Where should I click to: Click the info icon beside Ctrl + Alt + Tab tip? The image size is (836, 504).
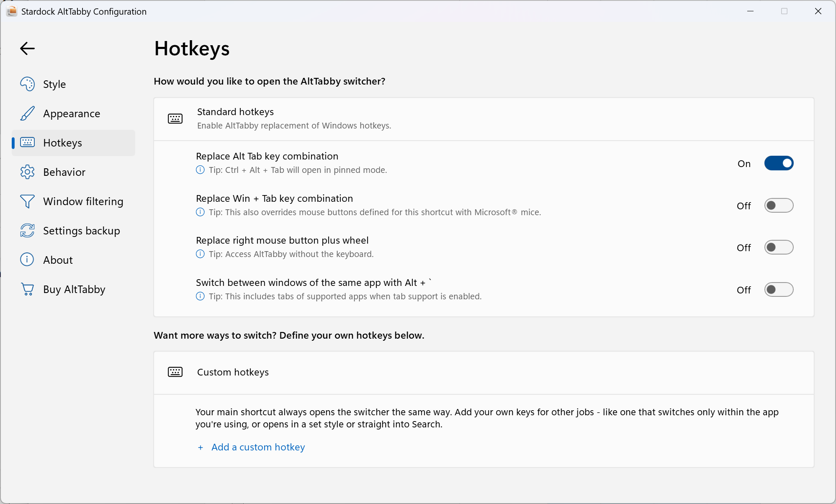coord(201,170)
